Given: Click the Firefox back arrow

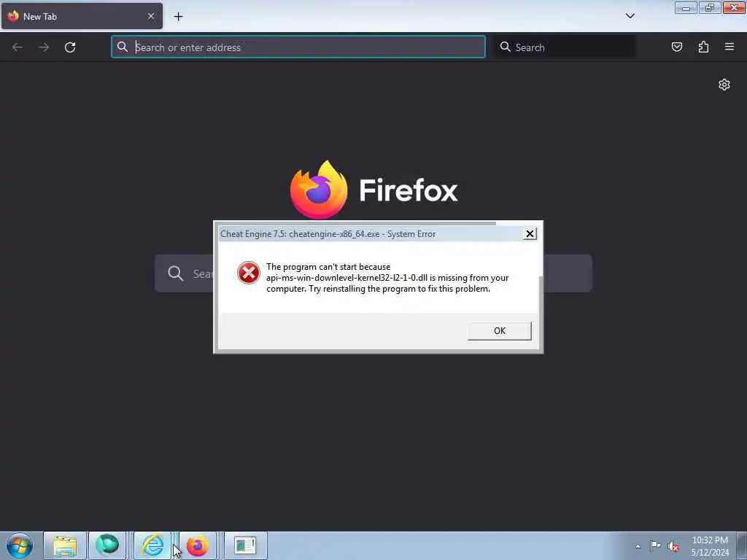Looking at the screenshot, I should point(18,47).
